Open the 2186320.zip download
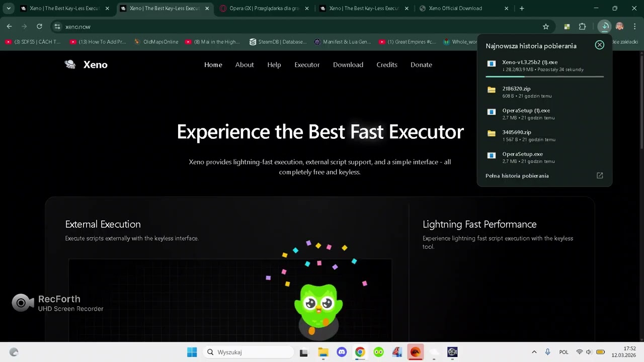Screen dimensions: 644x362 click(x=544, y=92)
